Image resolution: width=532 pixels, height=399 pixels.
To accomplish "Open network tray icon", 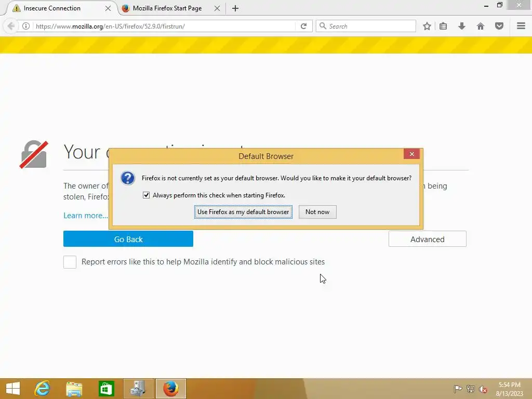I will point(470,389).
